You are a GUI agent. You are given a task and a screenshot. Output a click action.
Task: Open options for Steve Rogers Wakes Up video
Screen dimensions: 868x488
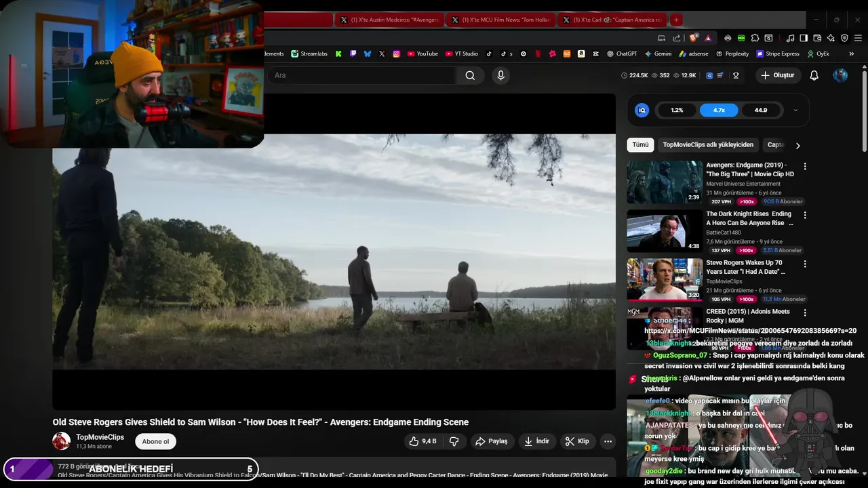click(805, 264)
